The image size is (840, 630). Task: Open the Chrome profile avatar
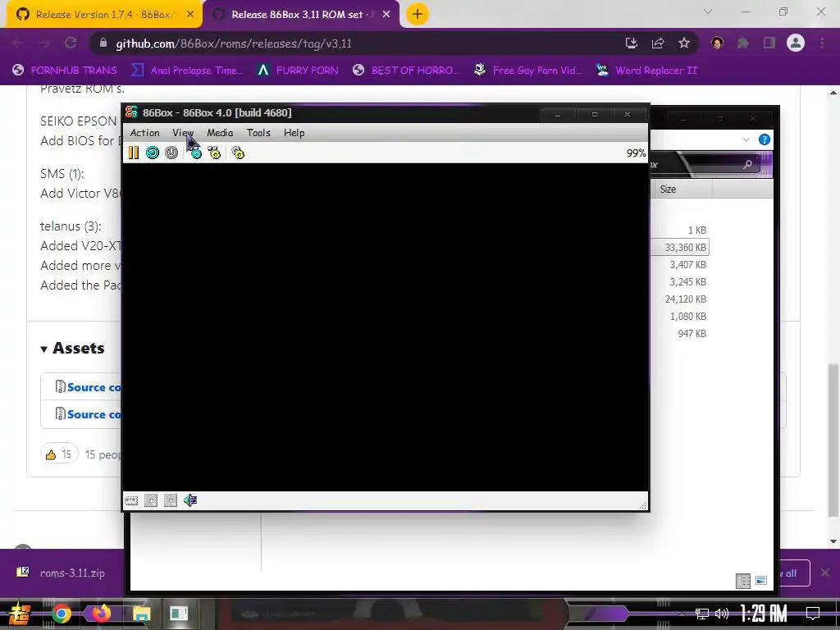point(796,43)
